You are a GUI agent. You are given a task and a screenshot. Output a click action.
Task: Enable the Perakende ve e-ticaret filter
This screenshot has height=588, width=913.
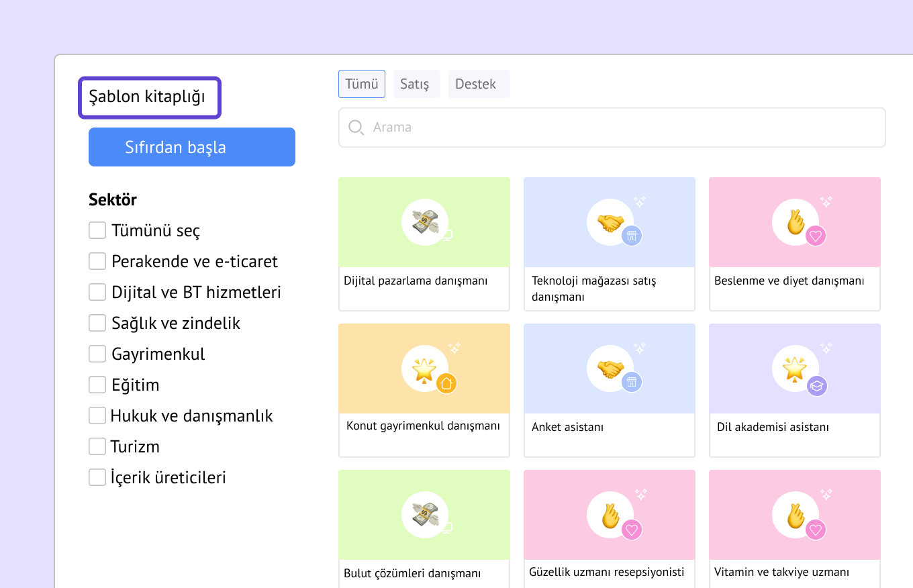point(97,261)
